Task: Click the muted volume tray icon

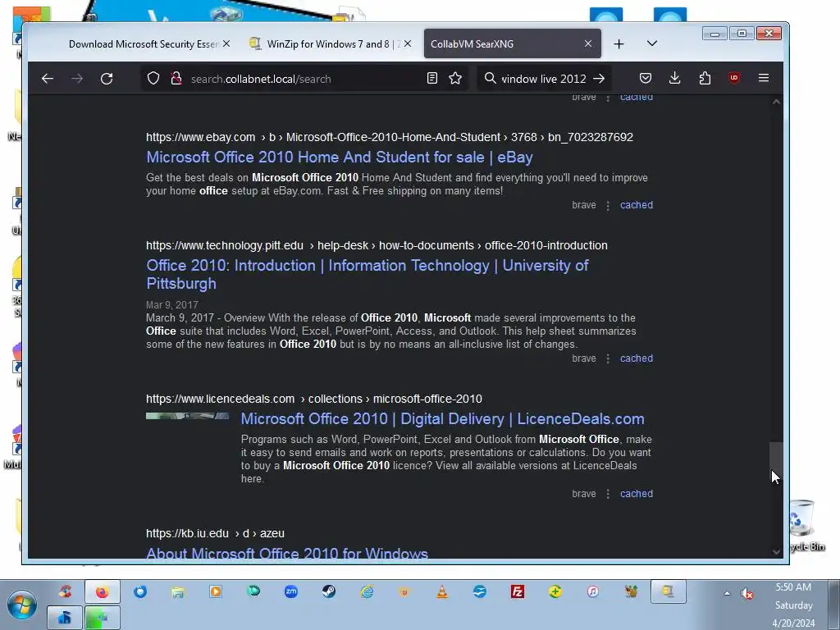Action: coord(746,594)
